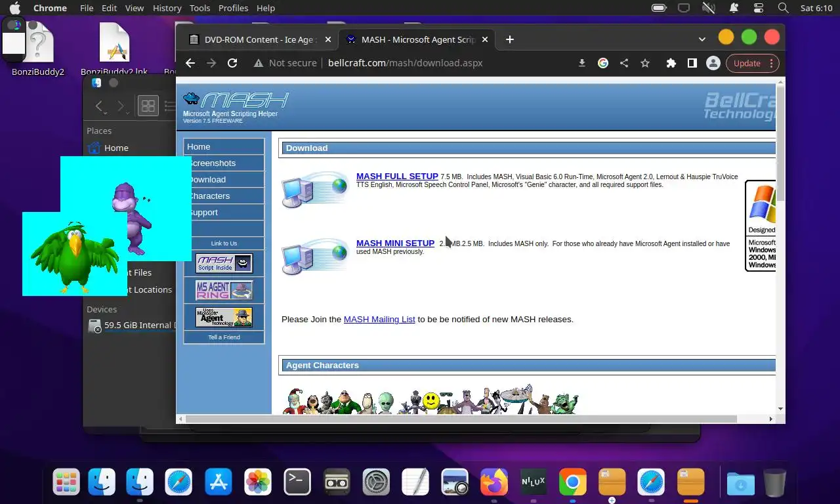Launch Firefox from the dock
The image size is (840, 504).
(494, 482)
